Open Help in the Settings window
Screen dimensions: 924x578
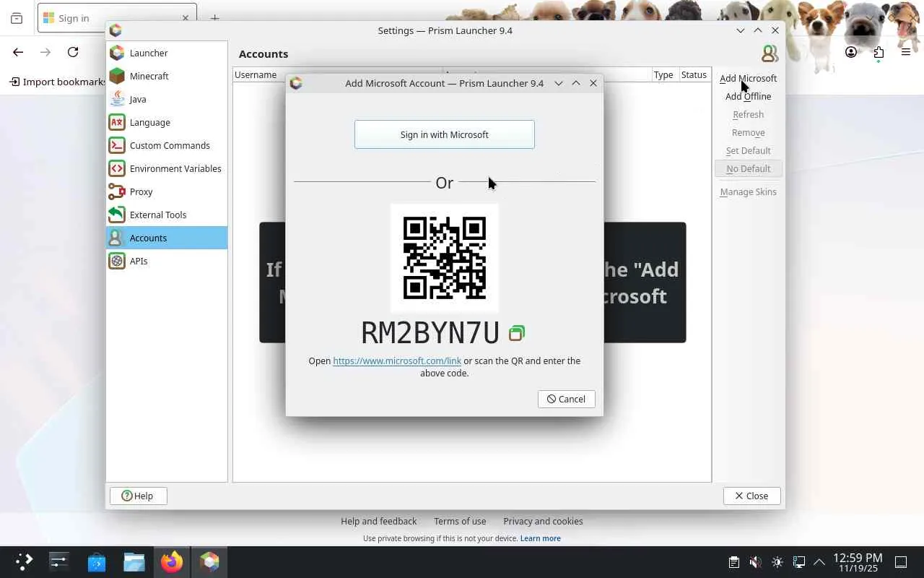[139, 496]
